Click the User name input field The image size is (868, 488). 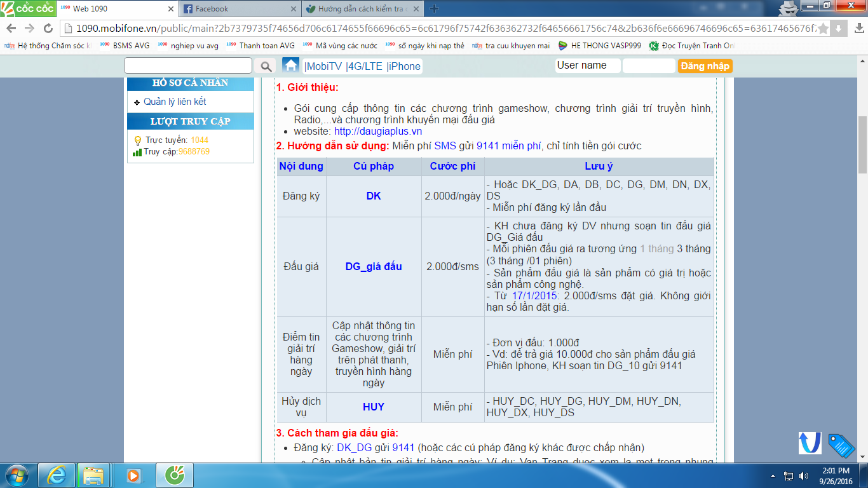point(588,65)
